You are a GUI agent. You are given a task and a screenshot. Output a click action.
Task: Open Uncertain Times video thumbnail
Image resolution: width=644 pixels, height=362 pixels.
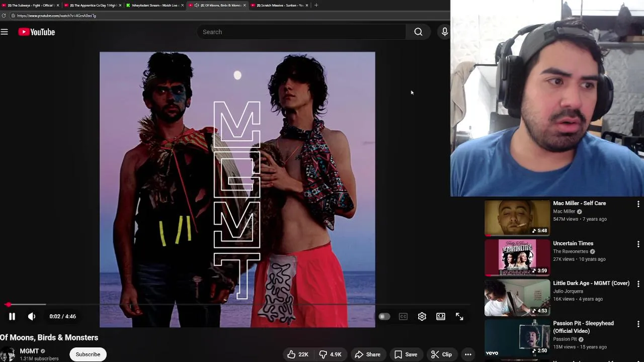tap(517, 258)
